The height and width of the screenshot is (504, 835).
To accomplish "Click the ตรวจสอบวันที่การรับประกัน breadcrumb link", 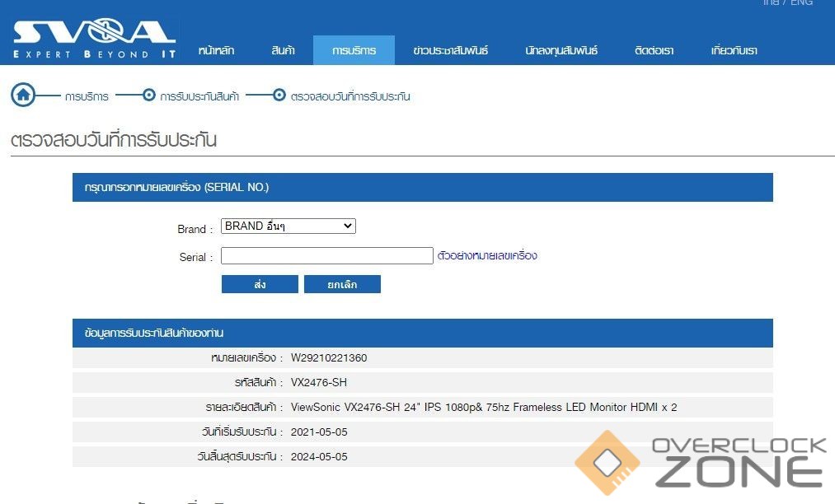I will click(350, 96).
